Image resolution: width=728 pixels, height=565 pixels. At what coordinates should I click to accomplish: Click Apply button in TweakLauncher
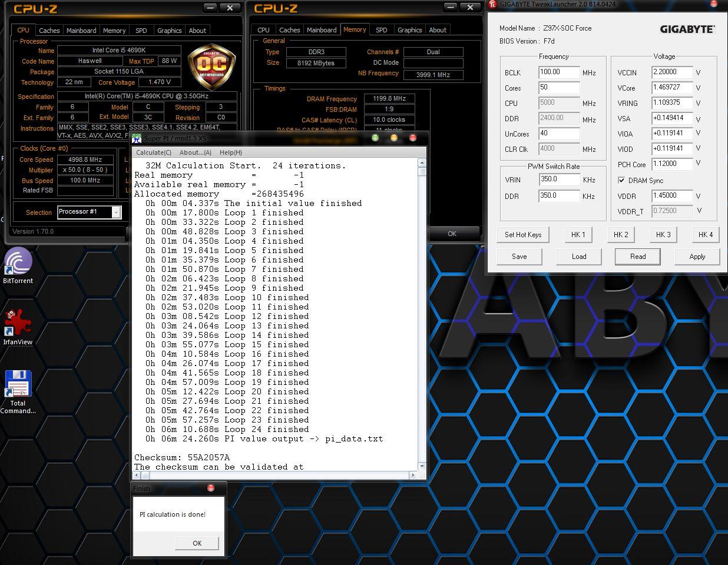[697, 257]
